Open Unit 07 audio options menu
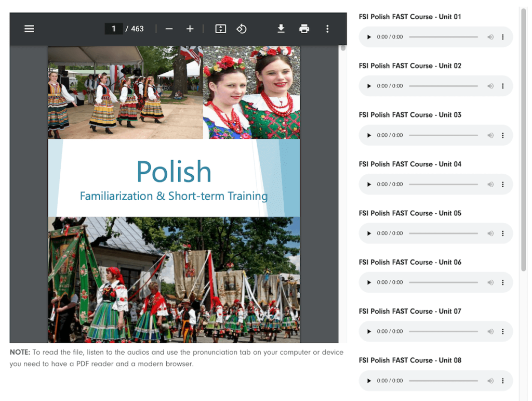 pos(503,331)
